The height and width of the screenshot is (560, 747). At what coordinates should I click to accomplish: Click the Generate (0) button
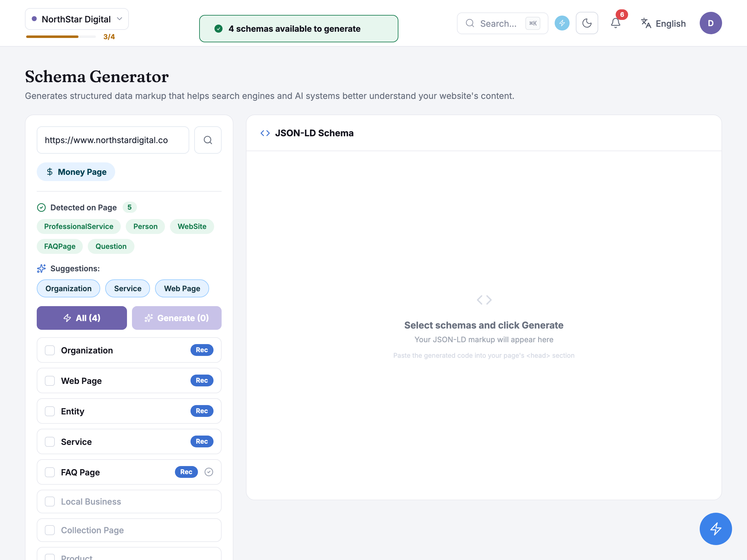(176, 318)
